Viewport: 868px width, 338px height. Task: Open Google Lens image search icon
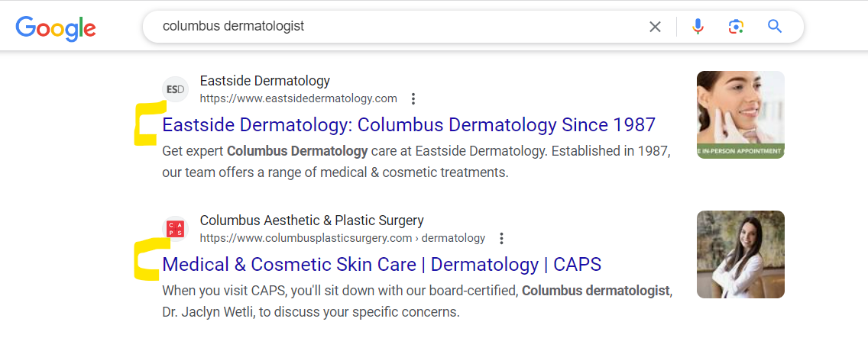pyautogui.click(x=736, y=27)
